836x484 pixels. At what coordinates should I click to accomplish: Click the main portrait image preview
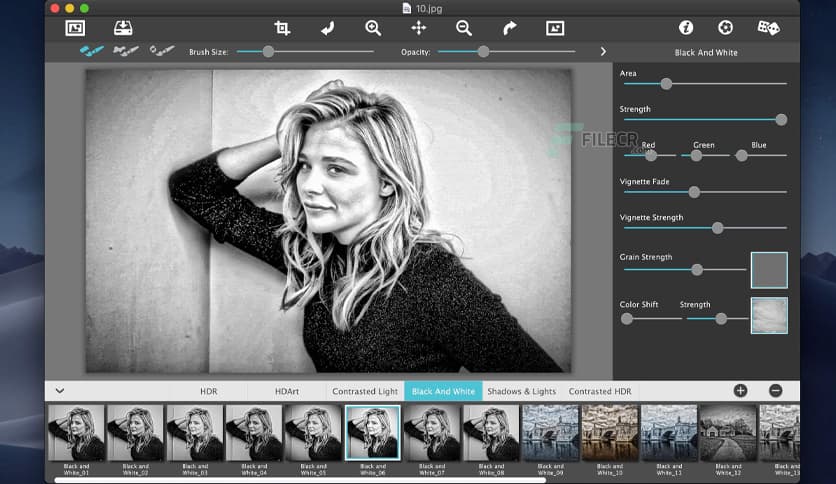click(x=328, y=220)
